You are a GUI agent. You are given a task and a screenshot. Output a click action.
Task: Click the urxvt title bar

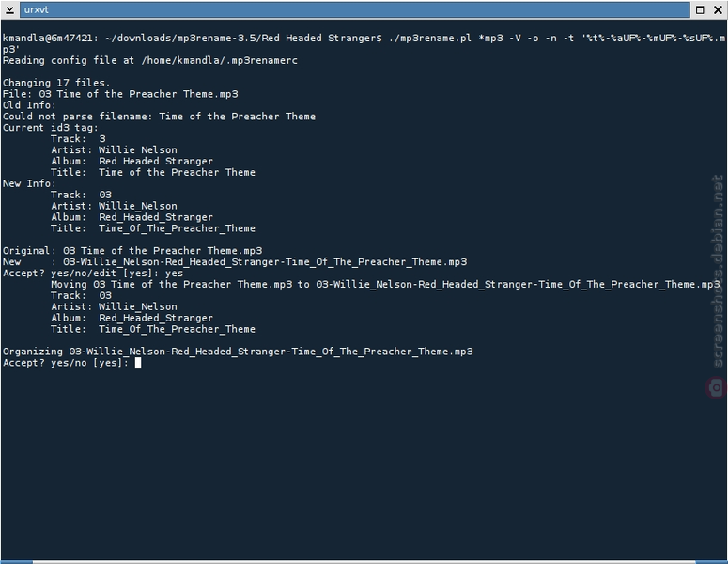point(355,9)
